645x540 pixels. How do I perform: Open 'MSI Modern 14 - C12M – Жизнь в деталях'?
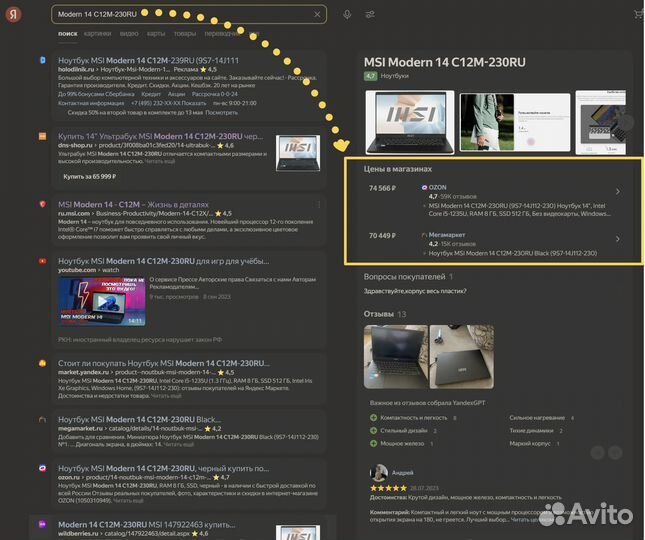click(x=133, y=204)
